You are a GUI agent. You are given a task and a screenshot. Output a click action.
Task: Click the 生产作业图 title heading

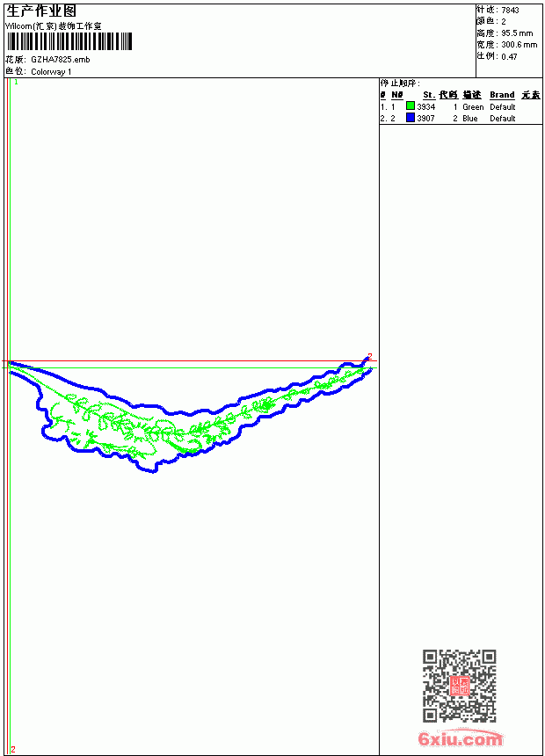point(41,11)
